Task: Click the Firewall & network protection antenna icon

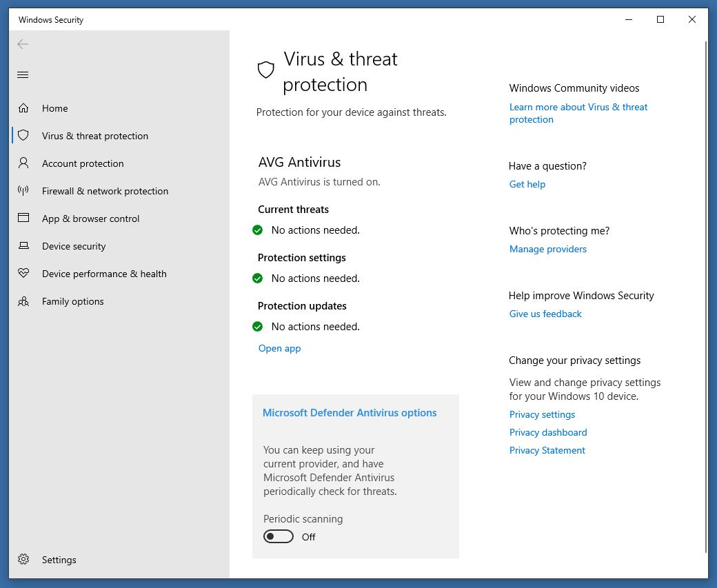Action: coord(23,191)
